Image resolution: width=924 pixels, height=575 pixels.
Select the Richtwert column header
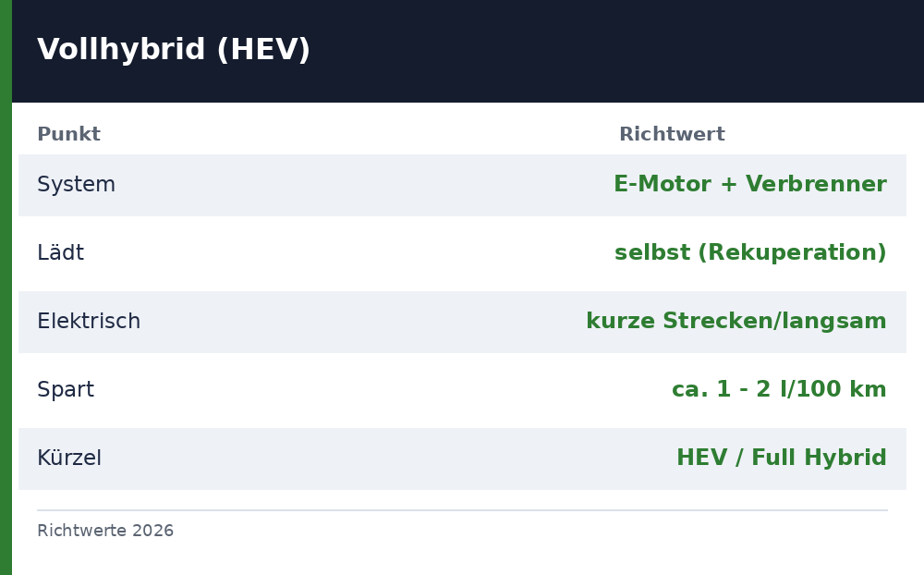(x=672, y=134)
